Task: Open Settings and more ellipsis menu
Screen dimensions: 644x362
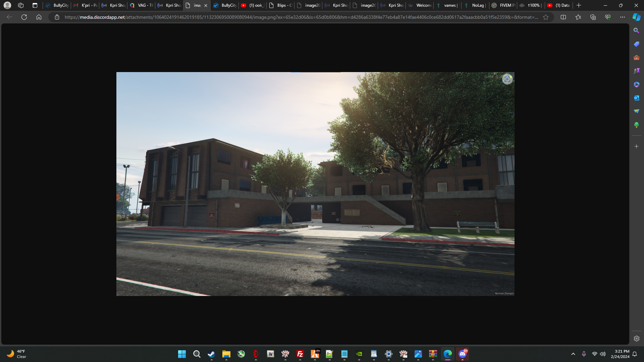Action: 623,17
